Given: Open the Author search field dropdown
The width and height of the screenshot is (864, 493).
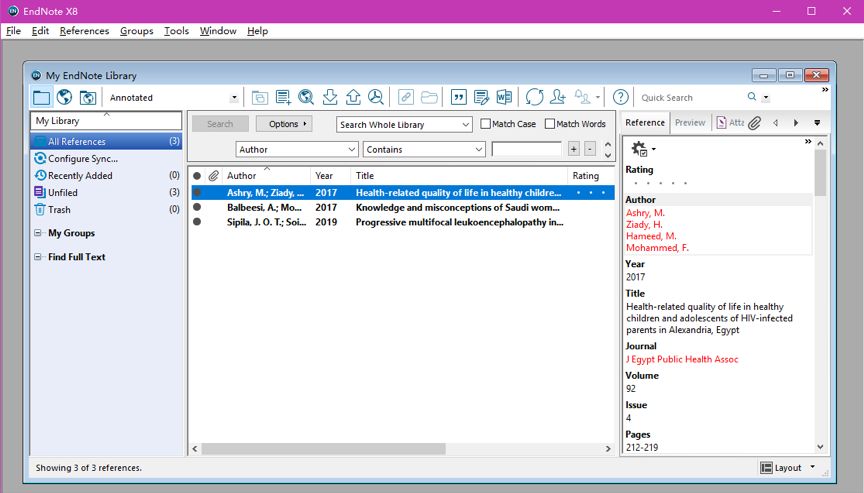Looking at the screenshot, I should [x=352, y=149].
